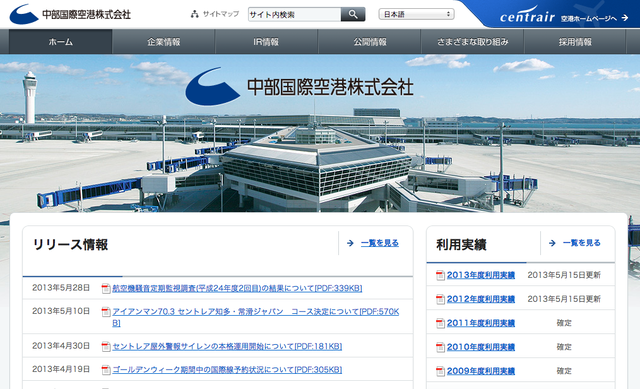Screen dimensions: 640x389
Task: Click the large airport hero banner image
Action: [x=320, y=133]
